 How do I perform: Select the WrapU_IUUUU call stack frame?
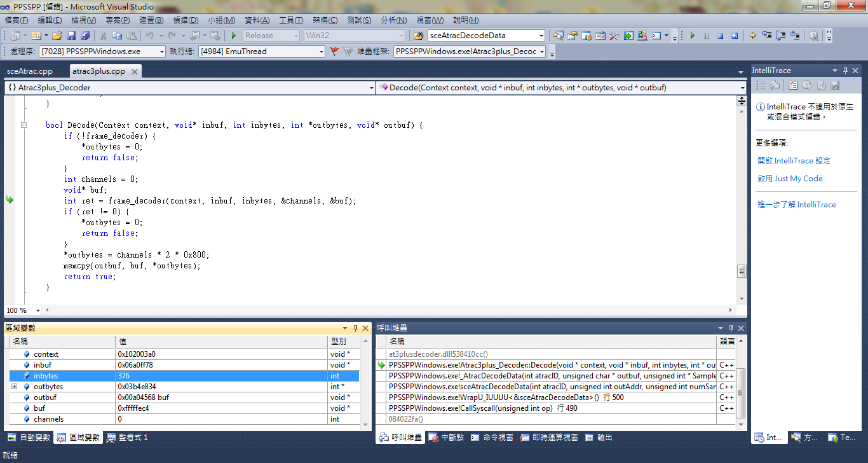[x=556, y=397]
